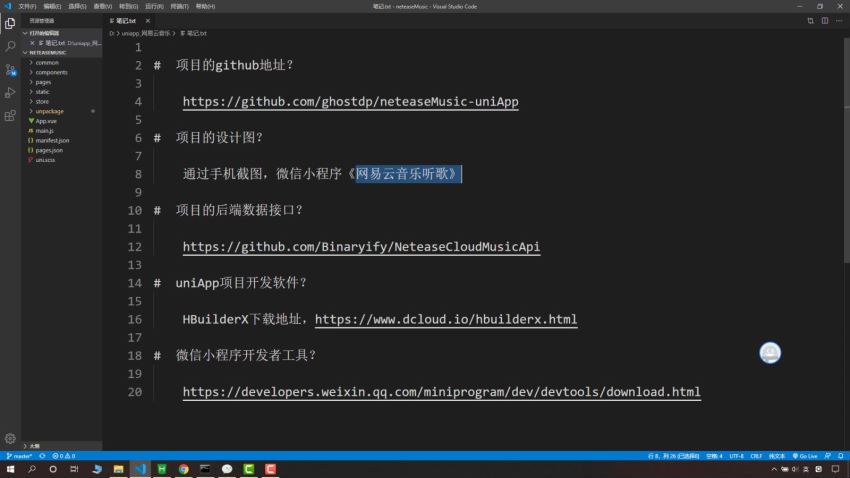The height and width of the screenshot is (478, 850).
Task: Open the 帮助(H) menu
Action: click(x=205, y=7)
